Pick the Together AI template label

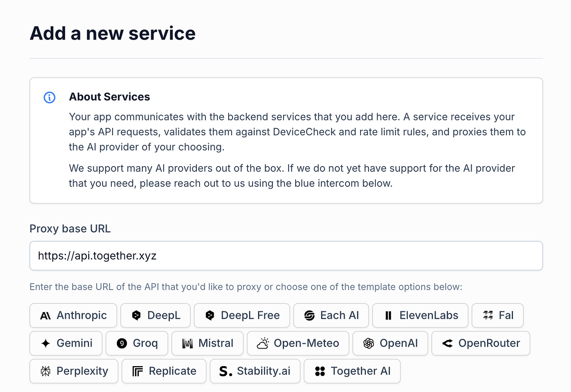click(x=360, y=371)
